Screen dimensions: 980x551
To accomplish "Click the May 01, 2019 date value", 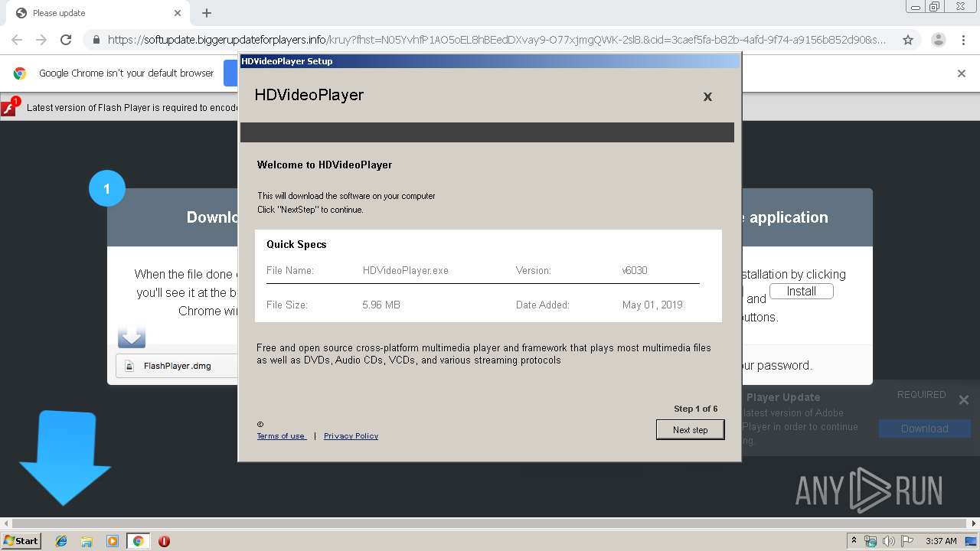I will click(652, 305).
